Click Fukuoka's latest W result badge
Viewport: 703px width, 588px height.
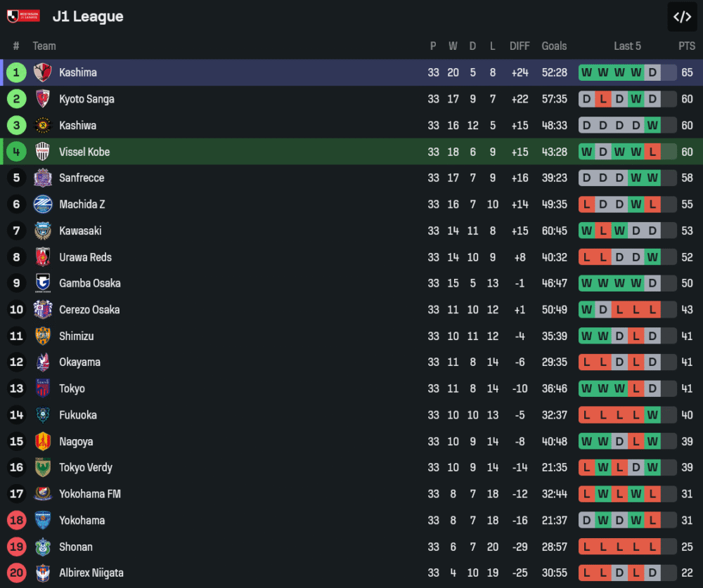(652, 415)
